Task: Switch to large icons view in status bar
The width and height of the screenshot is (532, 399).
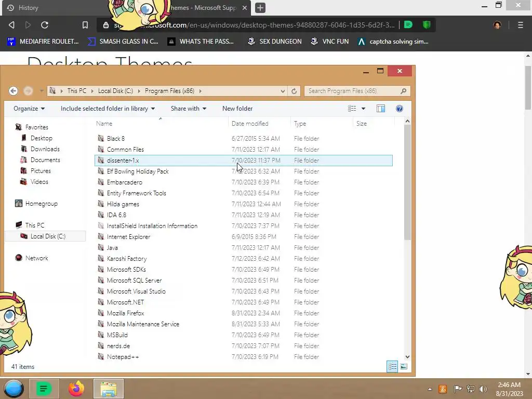Action: (404, 366)
